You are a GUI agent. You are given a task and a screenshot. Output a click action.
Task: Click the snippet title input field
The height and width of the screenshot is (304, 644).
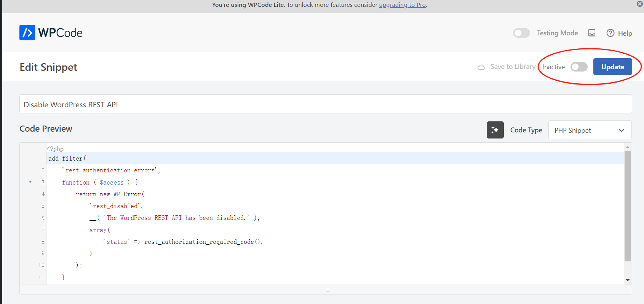[326, 104]
